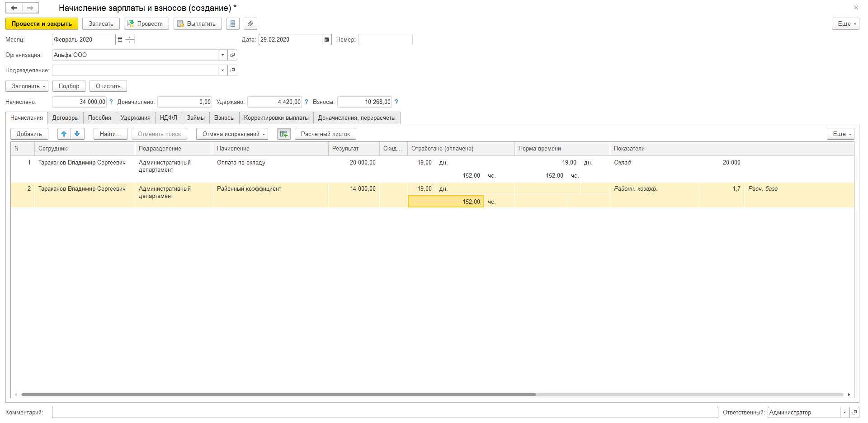Open the Заполнить dropdown menu
The height and width of the screenshot is (423, 868).
coord(27,86)
